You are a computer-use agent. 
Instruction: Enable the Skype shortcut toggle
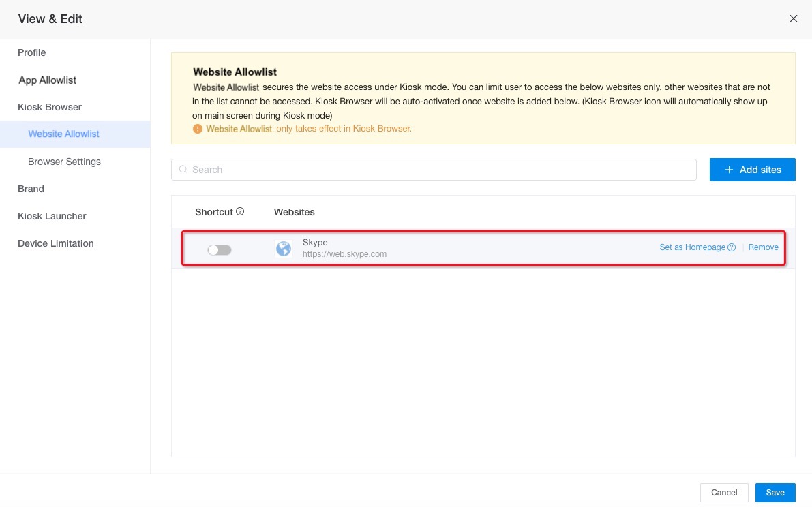pyautogui.click(x=220, y=250)
